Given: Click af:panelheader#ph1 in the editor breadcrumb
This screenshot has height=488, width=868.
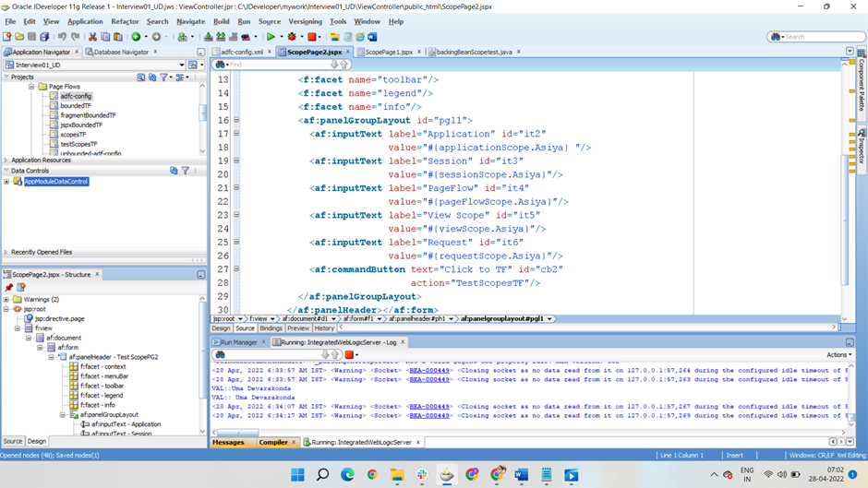Looking at the screenshot, I should click(418, 318).
